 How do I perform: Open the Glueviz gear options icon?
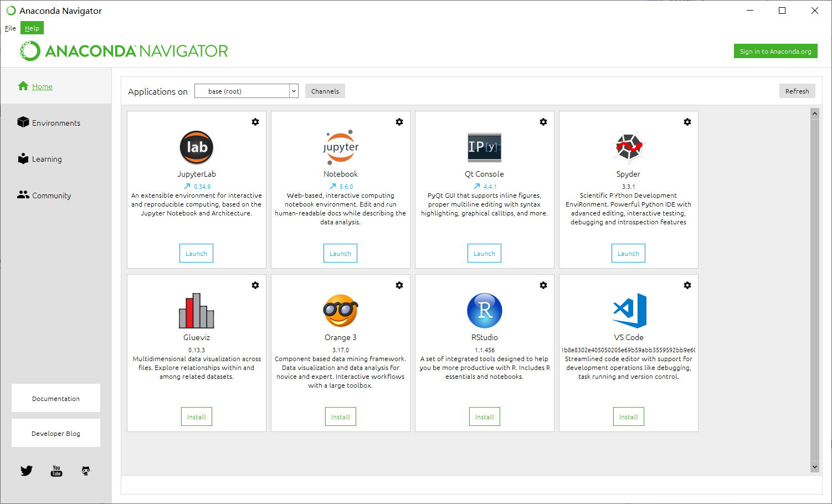255,285
